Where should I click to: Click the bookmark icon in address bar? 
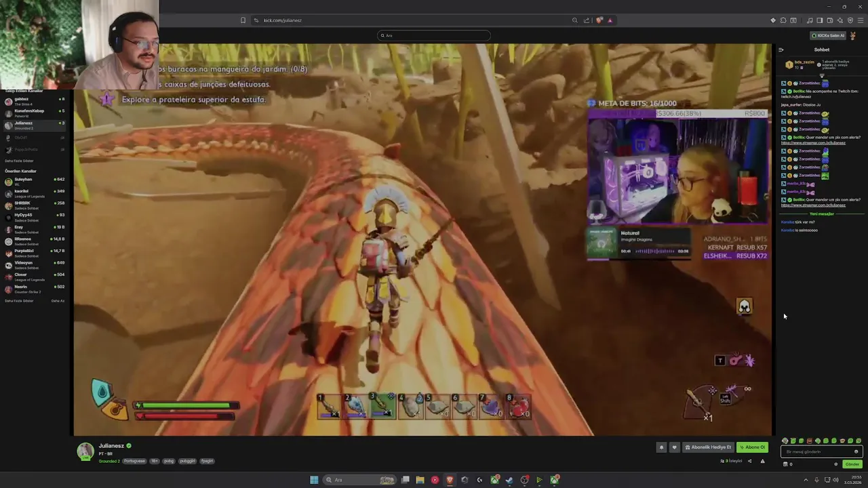coord(243,20)
